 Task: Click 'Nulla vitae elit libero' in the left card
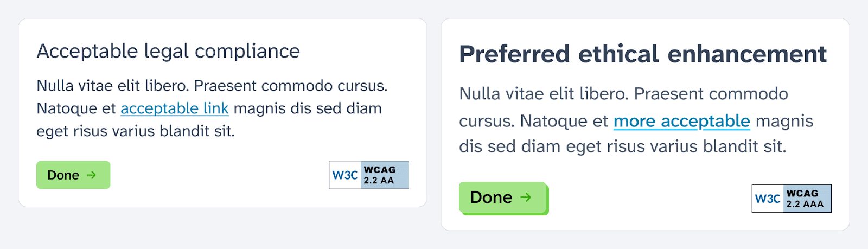[112, 86]
